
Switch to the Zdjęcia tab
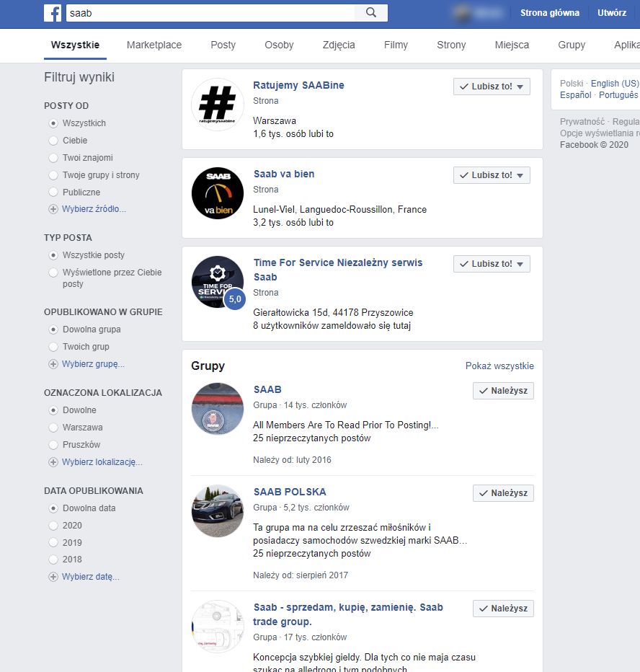(339, 45)
